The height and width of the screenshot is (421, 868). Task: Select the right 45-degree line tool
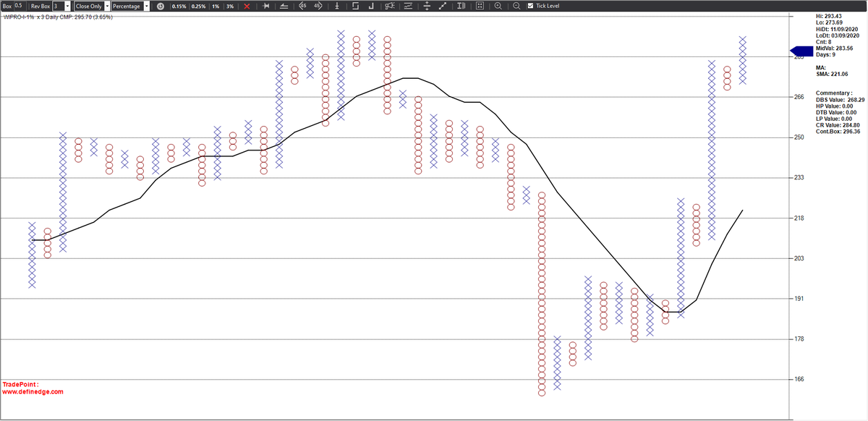coord(318,6)
